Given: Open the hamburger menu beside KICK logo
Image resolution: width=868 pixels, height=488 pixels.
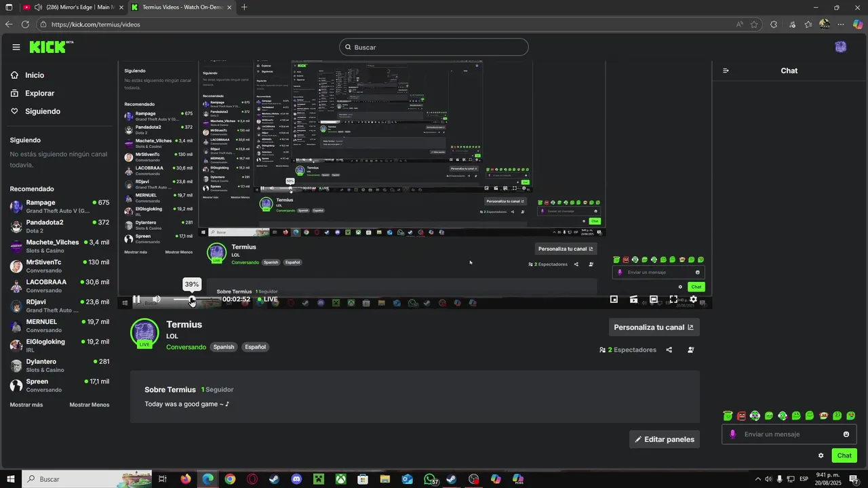Looking at the screenshot, I should pyautogui.click(x=16, y=47).
